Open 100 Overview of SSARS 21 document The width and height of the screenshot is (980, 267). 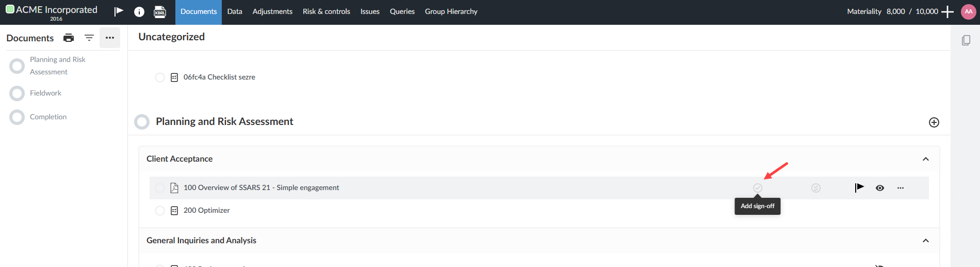(x=261, y=187)
